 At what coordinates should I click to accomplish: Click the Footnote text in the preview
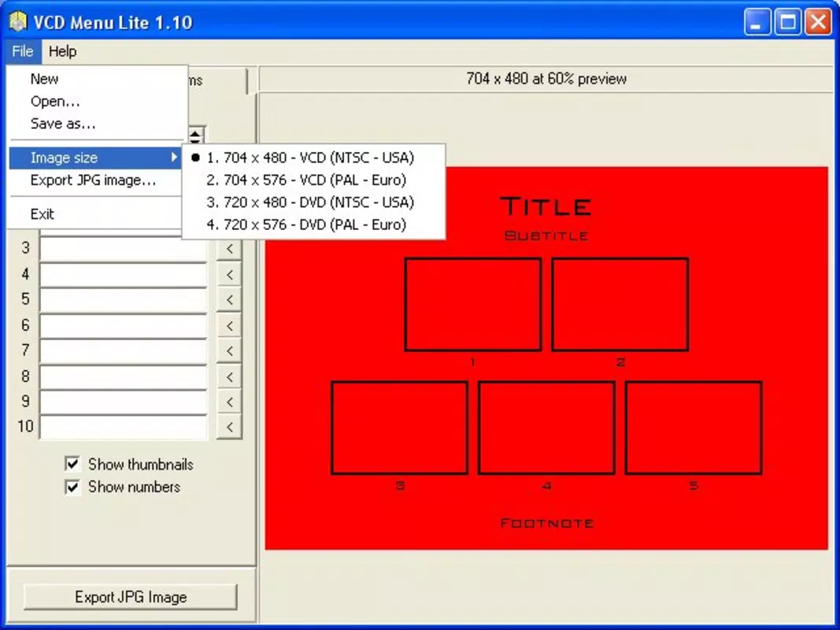click(x=547, y=523)
